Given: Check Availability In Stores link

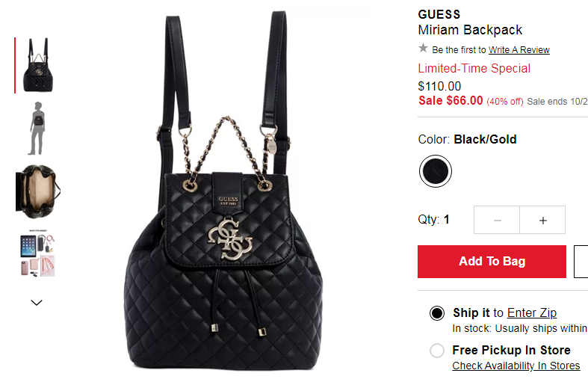Looking at the screenshot, I should click(x=516, y=366).
